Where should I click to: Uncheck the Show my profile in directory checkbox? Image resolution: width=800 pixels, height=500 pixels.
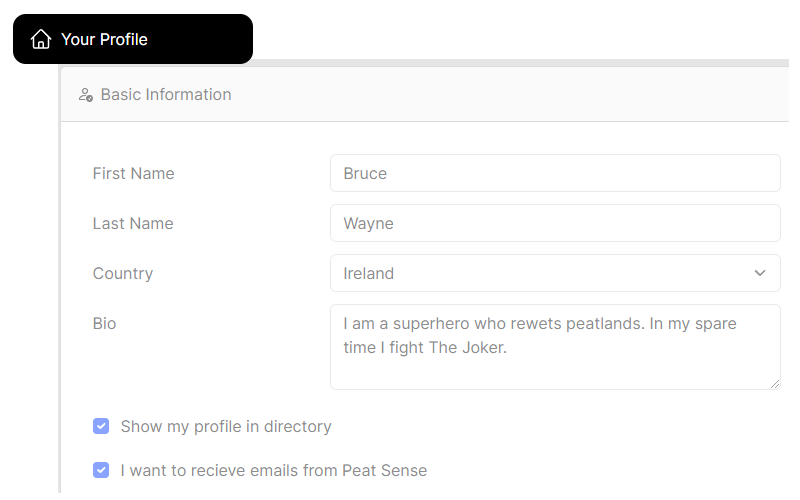click(x=101, y=427)
